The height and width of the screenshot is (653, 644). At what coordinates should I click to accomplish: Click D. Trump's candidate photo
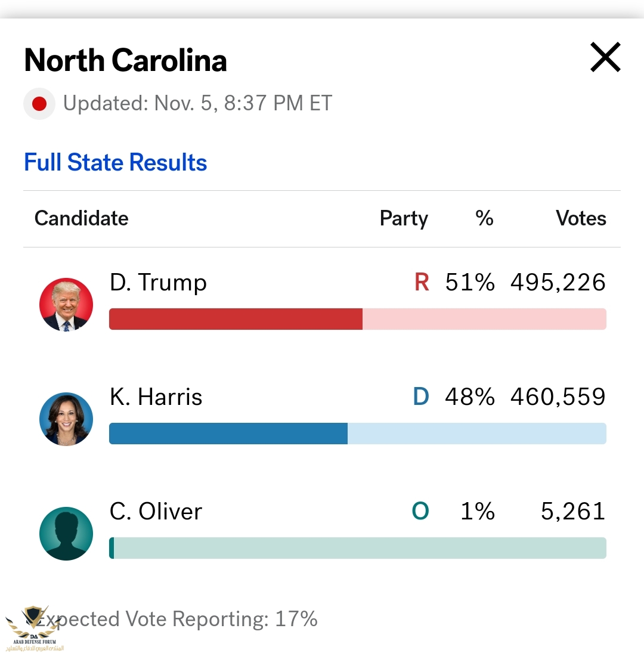tap(66, 304)
